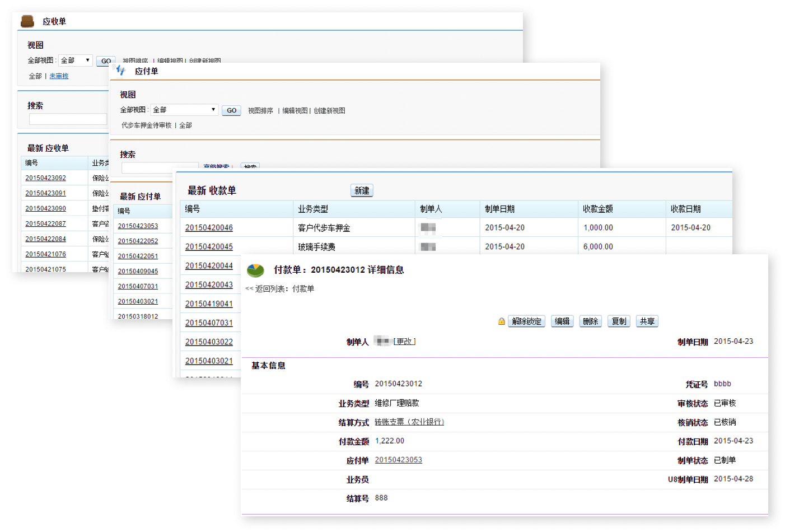Viewport: 785px width, 532px height.
Task: Click 编辑视图 in 应付单 window
Action: pos(295,111)
